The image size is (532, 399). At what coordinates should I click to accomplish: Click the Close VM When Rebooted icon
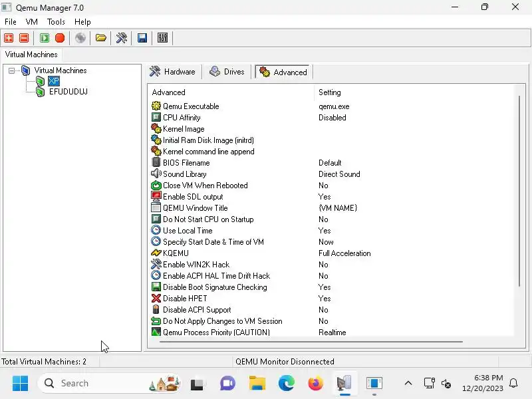click(x=156, y=186)
